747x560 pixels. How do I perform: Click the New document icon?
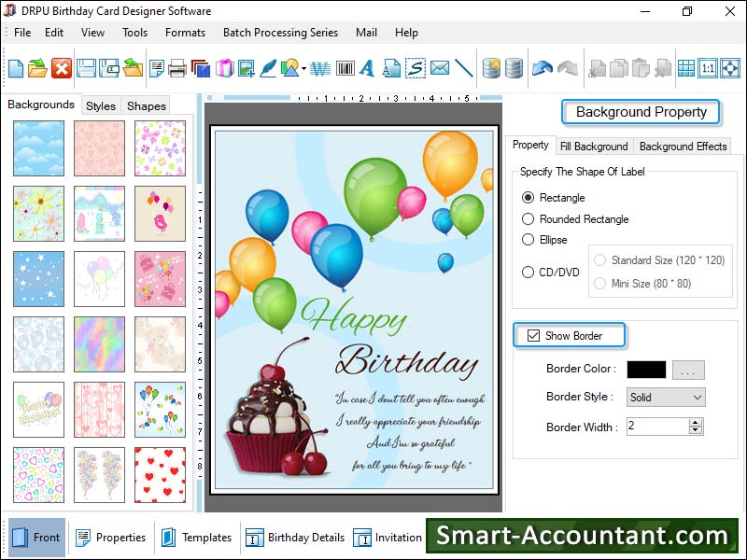point(16,68)
